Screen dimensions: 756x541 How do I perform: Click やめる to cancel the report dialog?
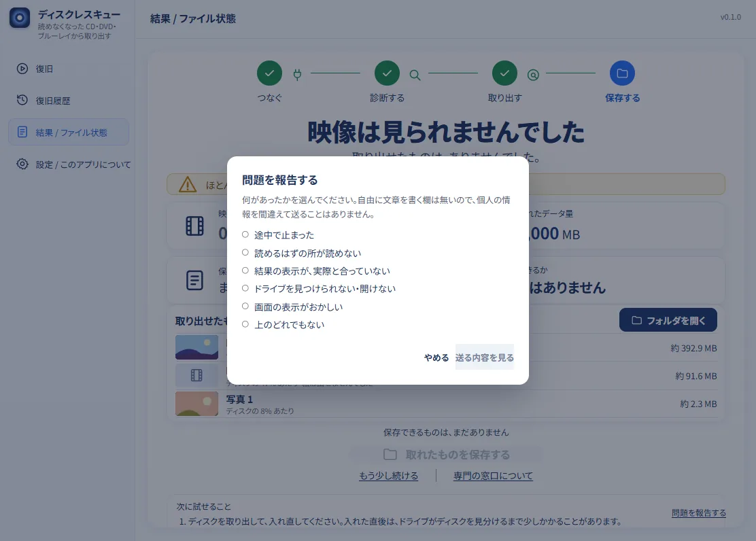[x=436, y=357]
